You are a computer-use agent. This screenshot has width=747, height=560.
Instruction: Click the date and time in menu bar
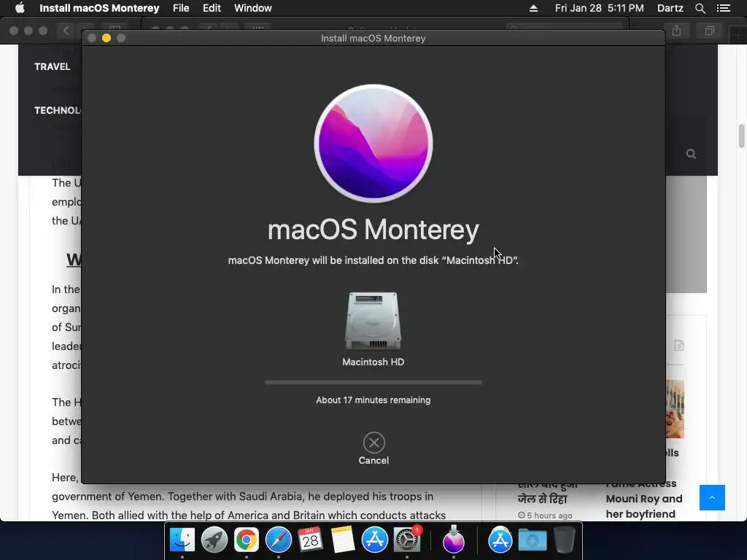point(600,8)
